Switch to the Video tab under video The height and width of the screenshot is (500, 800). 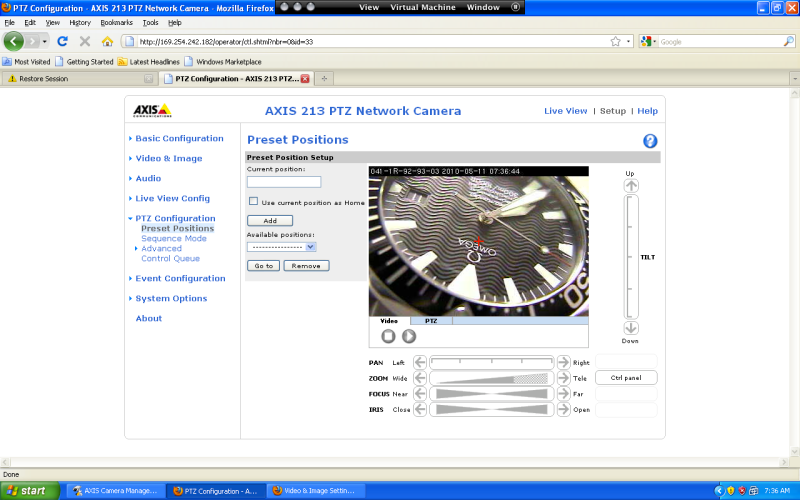pos(389,321)
